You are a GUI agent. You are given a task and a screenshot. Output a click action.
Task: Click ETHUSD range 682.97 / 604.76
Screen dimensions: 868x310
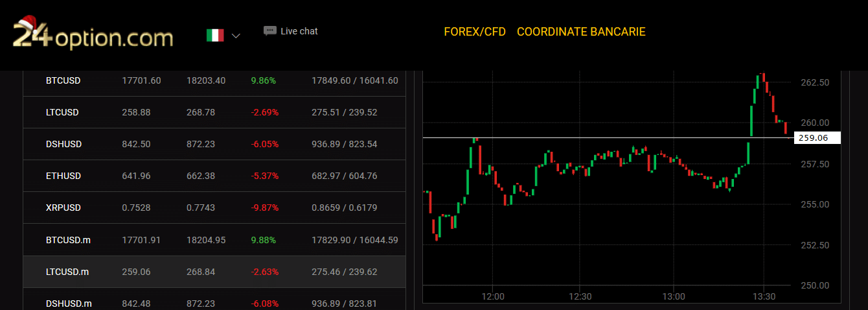[345, 176]
